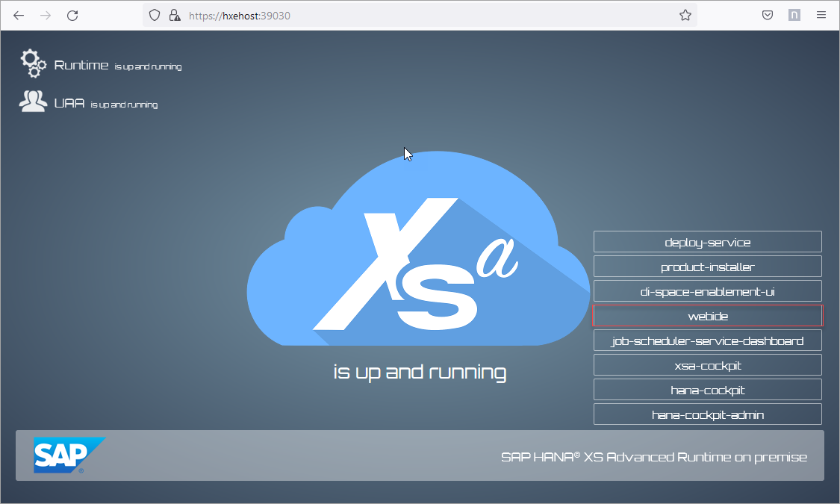Open the hana-cockpit-admin application
The height and width of the screenshot is (504, 840).
pyautogui.click(x=708, y=414)
